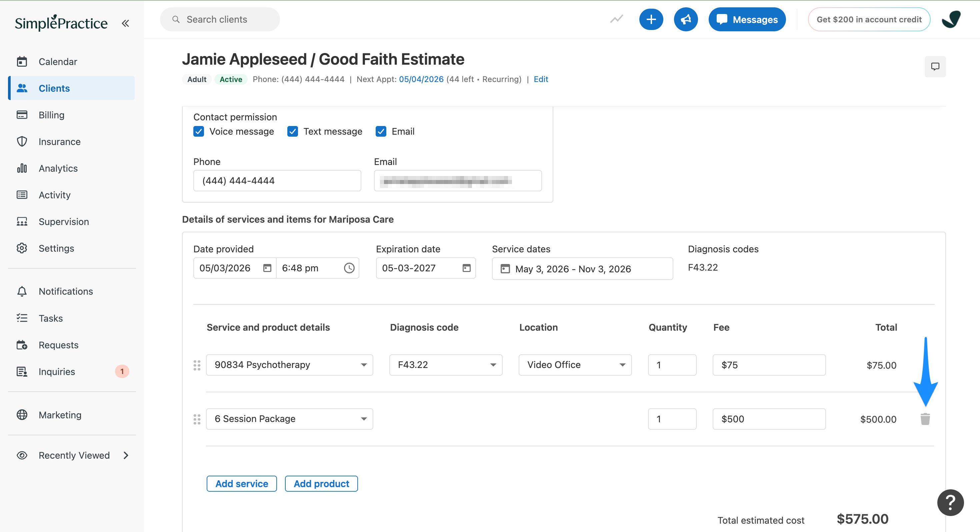Click the Add product button
Viewport: 980px width, 532px height.
click(x=321, y=484)
